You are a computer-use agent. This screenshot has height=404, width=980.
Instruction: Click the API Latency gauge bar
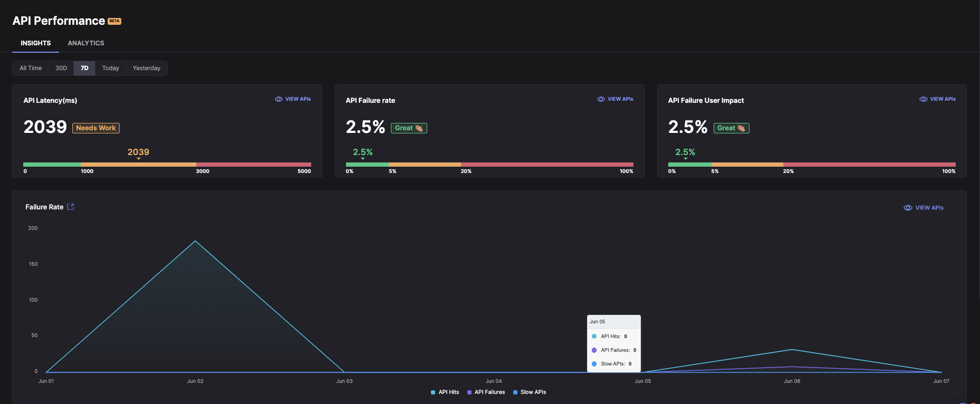pyautogui.click(x=167, y=165)
